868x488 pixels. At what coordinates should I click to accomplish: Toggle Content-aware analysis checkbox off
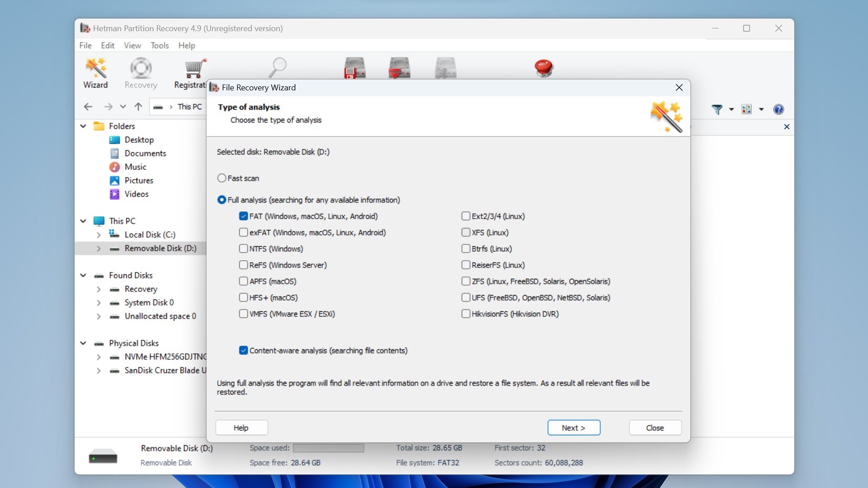pyautogui.click(x=243, y=350)
